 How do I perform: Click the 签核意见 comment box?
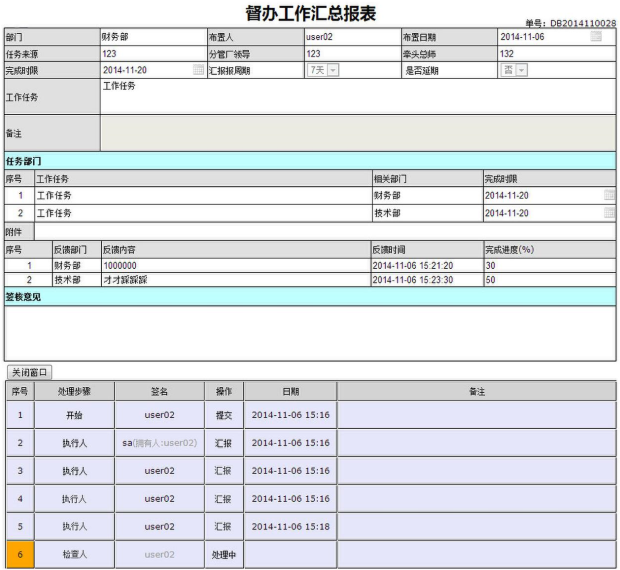(x=310, y=333)
